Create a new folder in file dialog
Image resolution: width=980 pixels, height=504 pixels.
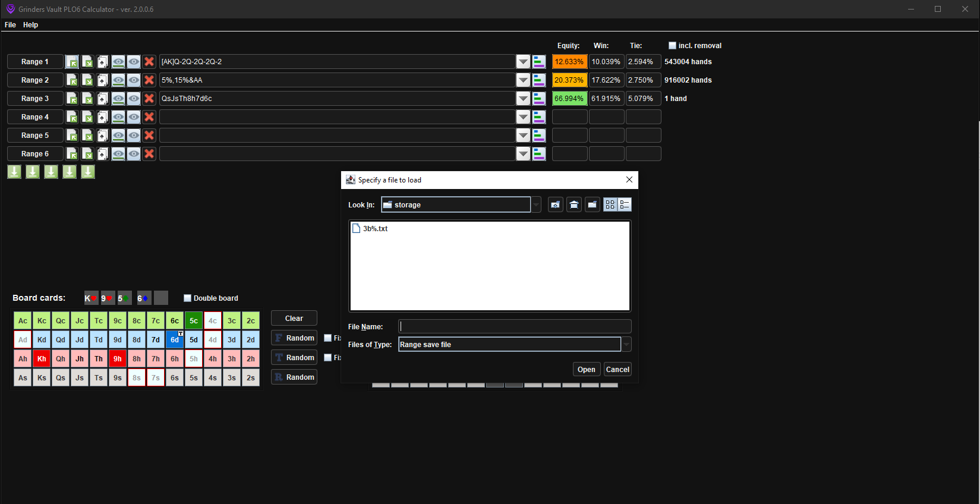point(592,204)
